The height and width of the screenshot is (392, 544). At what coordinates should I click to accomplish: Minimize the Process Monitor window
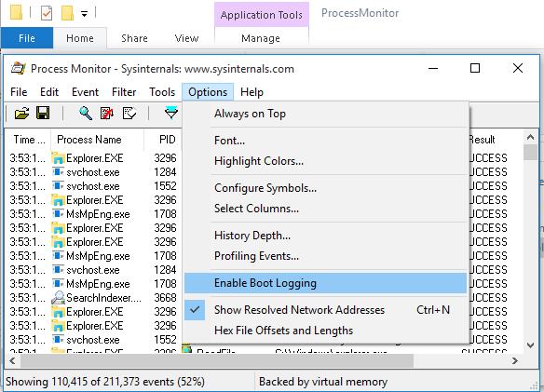pos(433,68)
